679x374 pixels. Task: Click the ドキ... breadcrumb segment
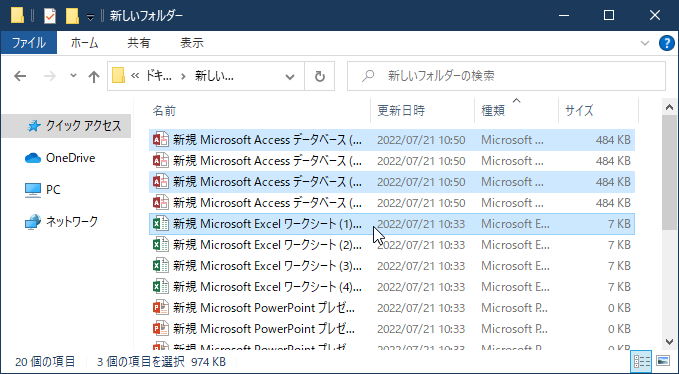point(158,76)
